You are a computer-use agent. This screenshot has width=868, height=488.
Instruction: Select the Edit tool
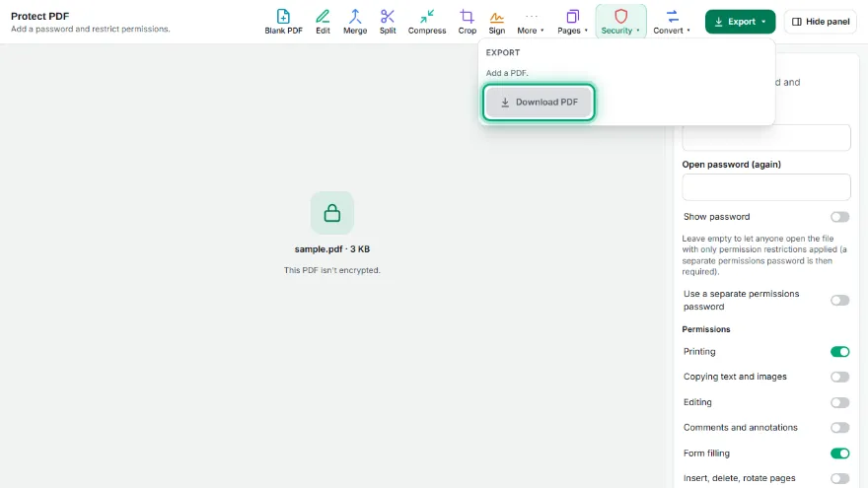[323, 22]
